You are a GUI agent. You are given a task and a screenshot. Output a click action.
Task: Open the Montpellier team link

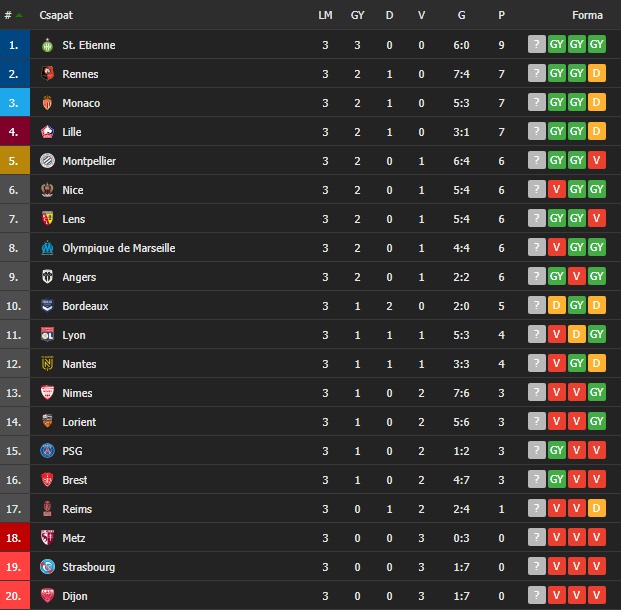point(89,161)
